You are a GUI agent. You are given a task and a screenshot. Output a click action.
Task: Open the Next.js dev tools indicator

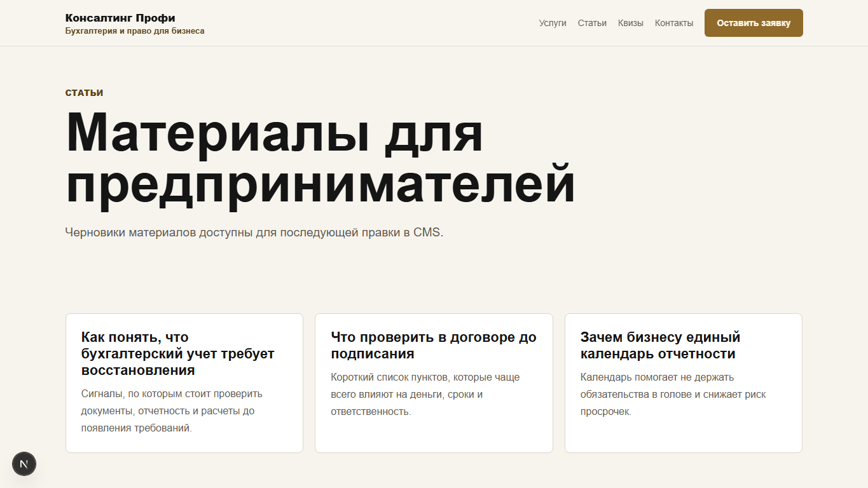coord(24,464)
